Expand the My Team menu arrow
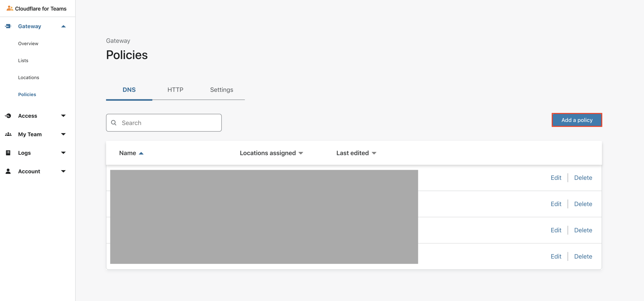 tap(63, 134)
